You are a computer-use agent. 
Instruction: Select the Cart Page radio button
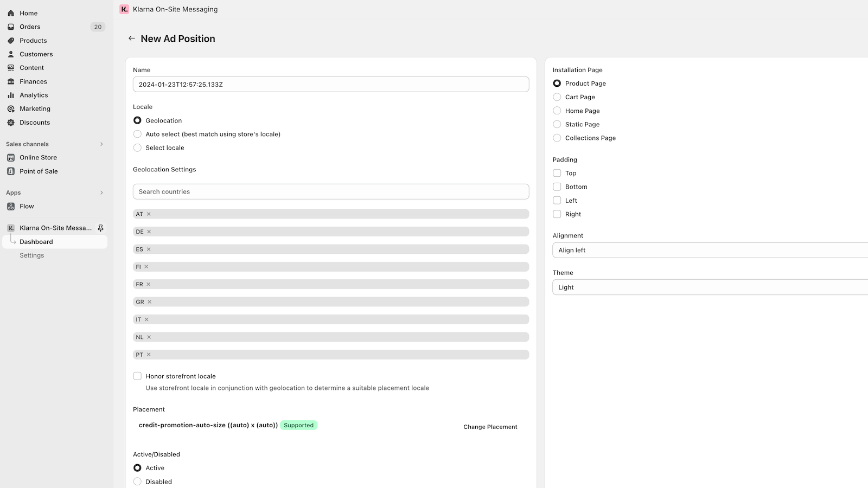click(x=557, y=97)
